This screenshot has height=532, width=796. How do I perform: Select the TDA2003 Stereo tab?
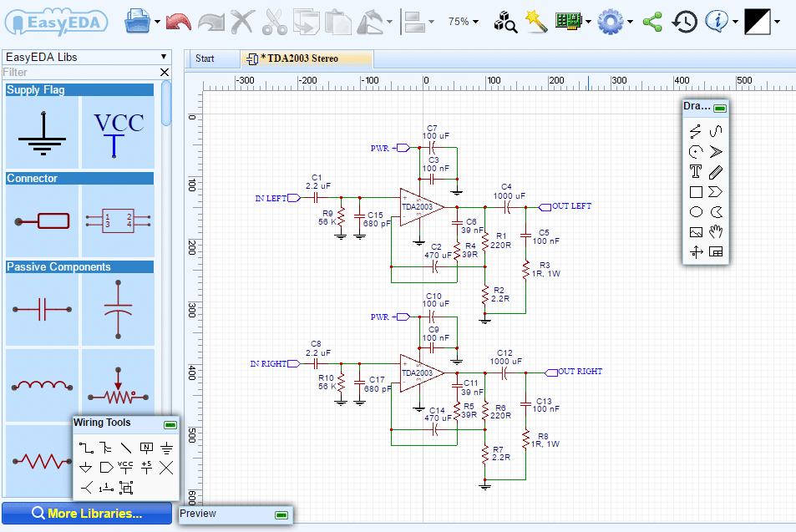pos(307,58)
